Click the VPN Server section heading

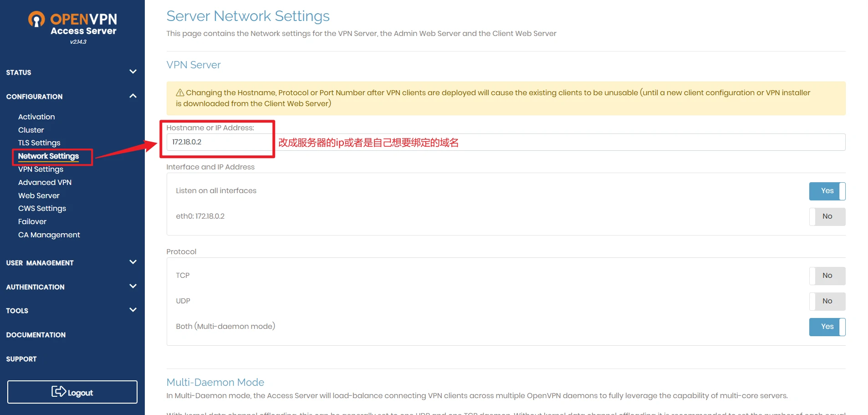pyautogui.click(x=194, y=65)
